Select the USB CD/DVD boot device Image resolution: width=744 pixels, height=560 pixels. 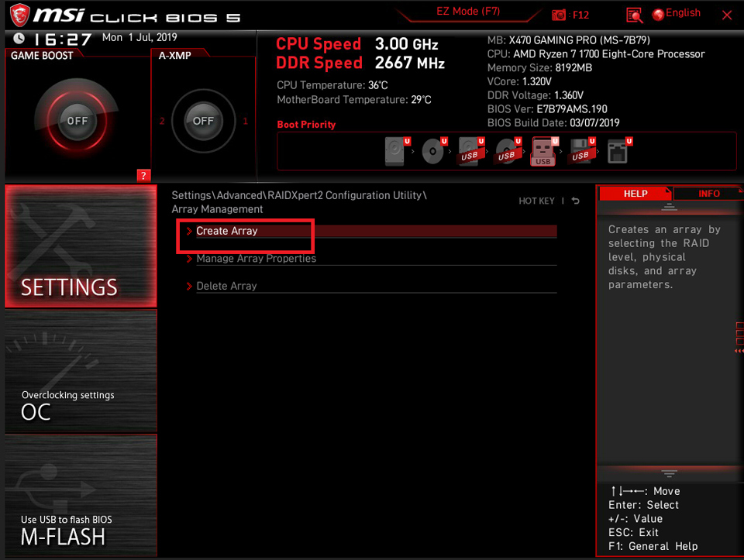tap(508, 151)
